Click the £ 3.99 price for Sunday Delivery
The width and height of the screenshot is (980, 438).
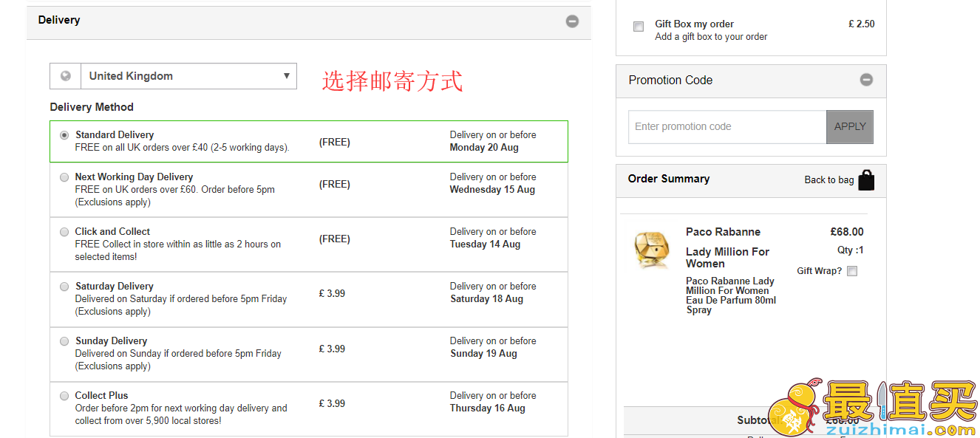(332, 349)
